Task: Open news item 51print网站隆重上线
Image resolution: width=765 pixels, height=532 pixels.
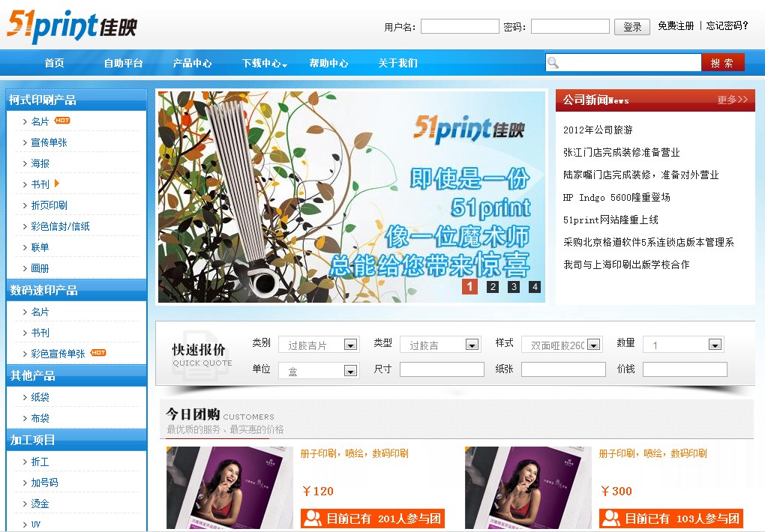Action: click(610, 220)
